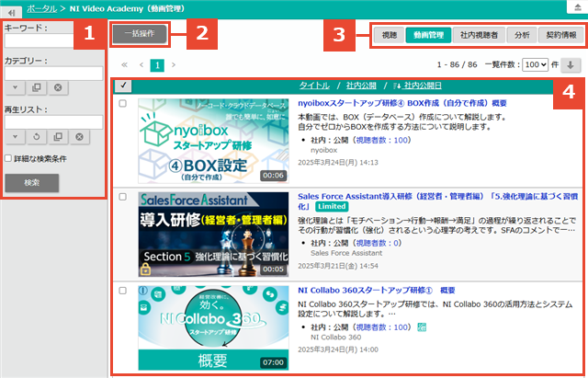Clear the playlist field with the X icon
The height and width of the screenshot is (378, 588).
[x=79, y=137]
